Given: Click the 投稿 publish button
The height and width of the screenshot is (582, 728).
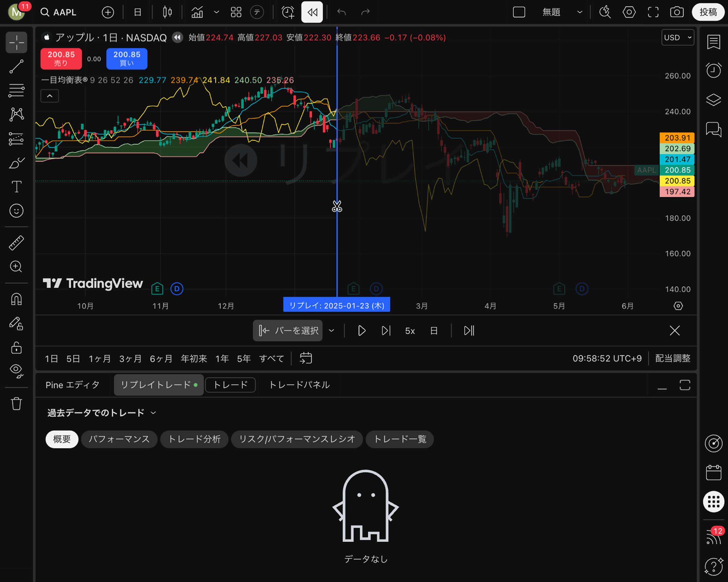Looking at the screenshot, I should point(708,12).
